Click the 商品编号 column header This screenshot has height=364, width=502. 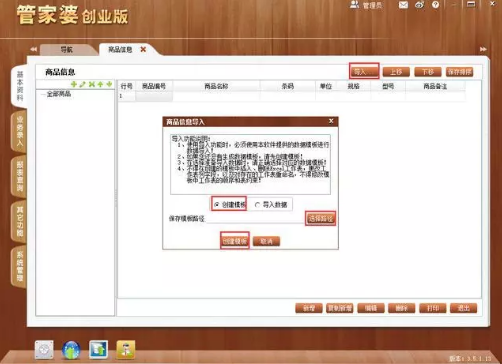tap(154, 86)
